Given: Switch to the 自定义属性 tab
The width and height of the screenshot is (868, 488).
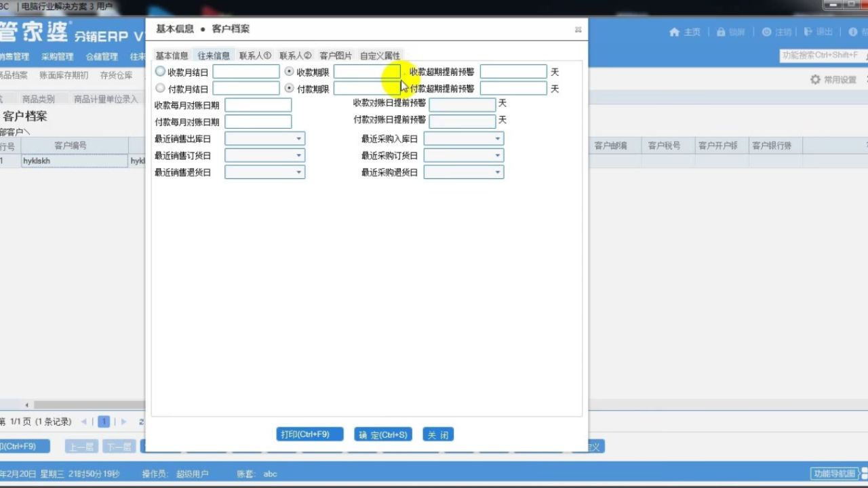Looking at the screenshot, I should [380, 56].
